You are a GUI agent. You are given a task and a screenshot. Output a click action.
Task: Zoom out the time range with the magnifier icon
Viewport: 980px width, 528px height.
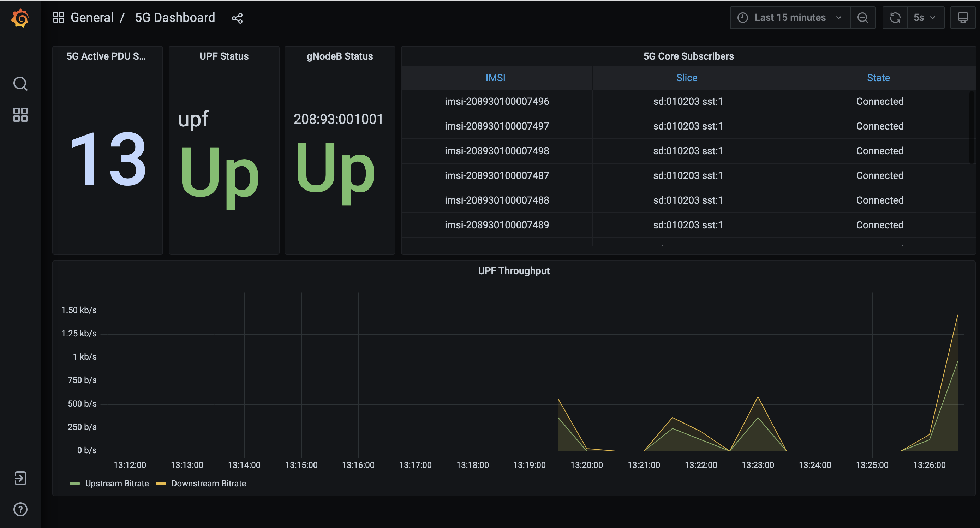point(862,18)
